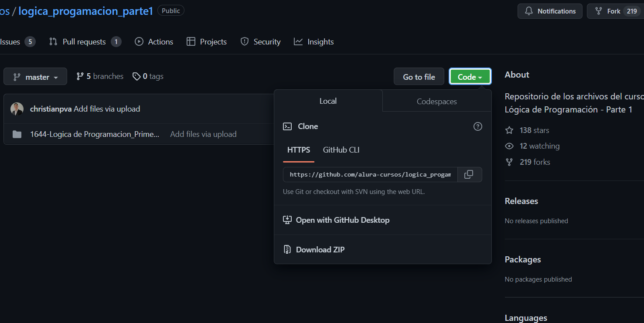Open christianpva's avatar picture

coord(17,109)
